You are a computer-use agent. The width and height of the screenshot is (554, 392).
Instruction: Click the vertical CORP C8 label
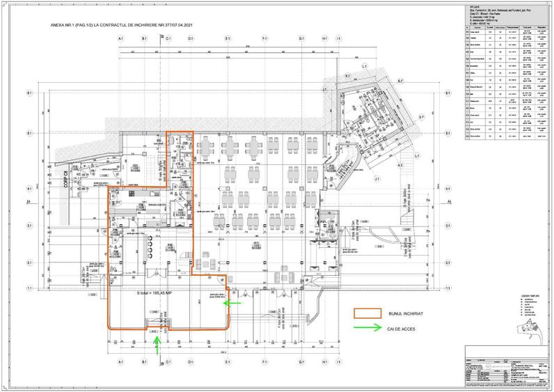click(x=65, y=178)
